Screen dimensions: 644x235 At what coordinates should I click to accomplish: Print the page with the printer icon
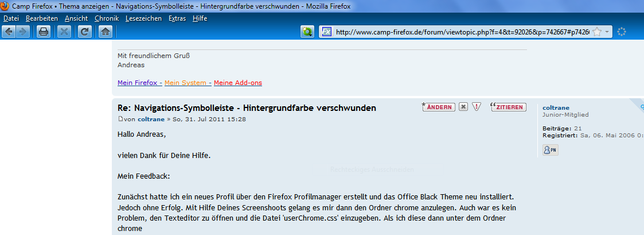coord(44,32)
